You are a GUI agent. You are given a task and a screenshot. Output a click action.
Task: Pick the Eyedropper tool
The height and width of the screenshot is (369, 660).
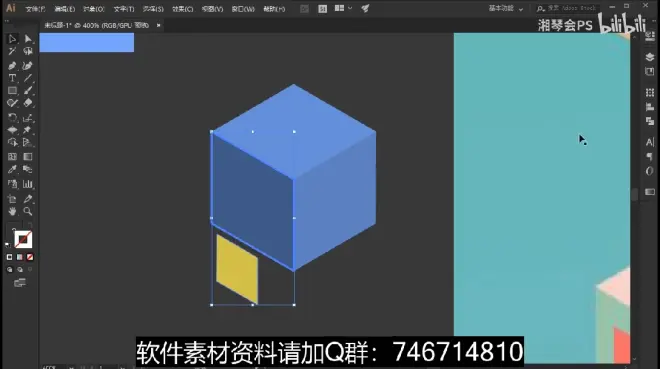pyautogui.click(x=12, y=169)
